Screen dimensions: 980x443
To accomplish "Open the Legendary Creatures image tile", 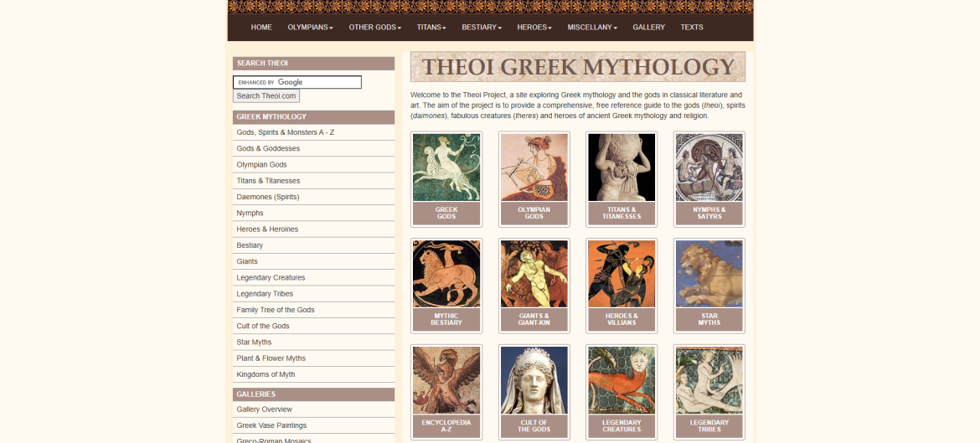I will [622, 393].
